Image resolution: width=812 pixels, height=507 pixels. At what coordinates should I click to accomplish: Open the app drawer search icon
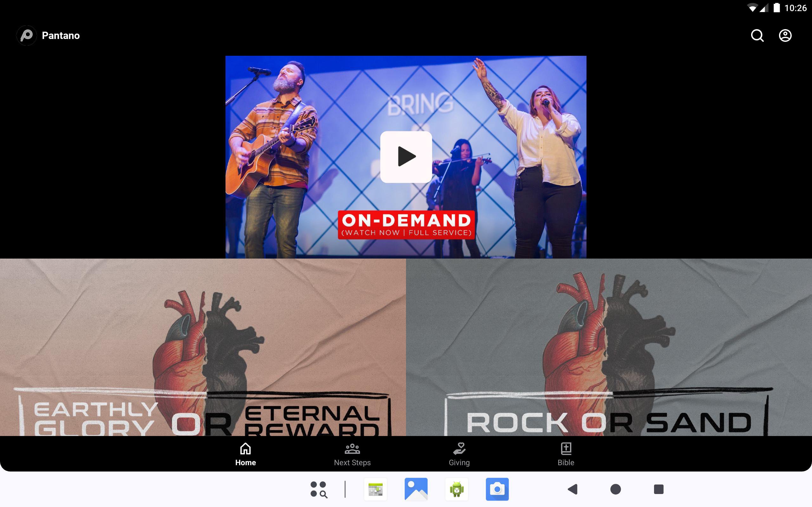coord(318,489)
